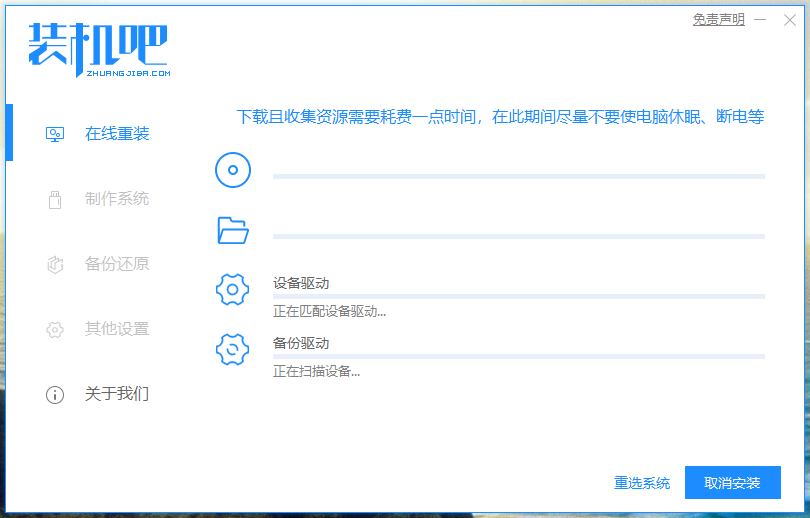
Task: Click the gear icon beside 其他设置
Action: [x=55, y=329]
